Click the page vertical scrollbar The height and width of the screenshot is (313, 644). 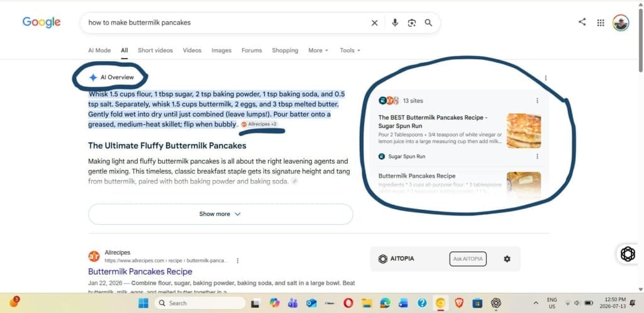click(640, 41)
